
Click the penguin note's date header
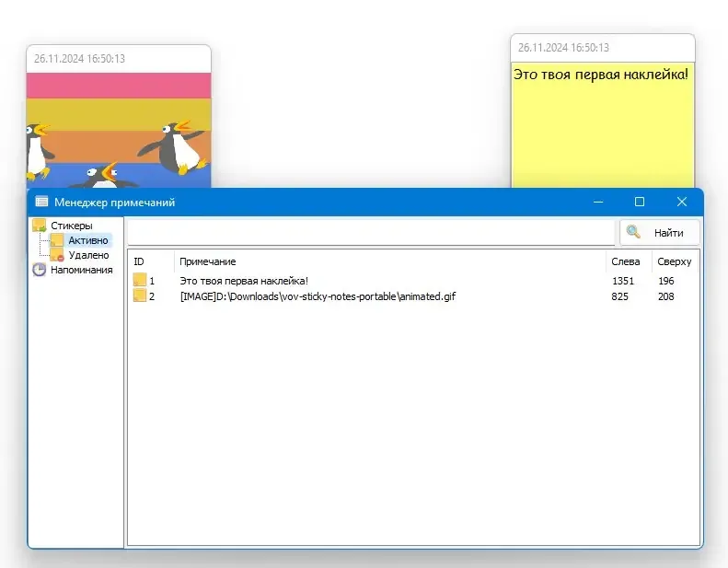pos(119,59)
